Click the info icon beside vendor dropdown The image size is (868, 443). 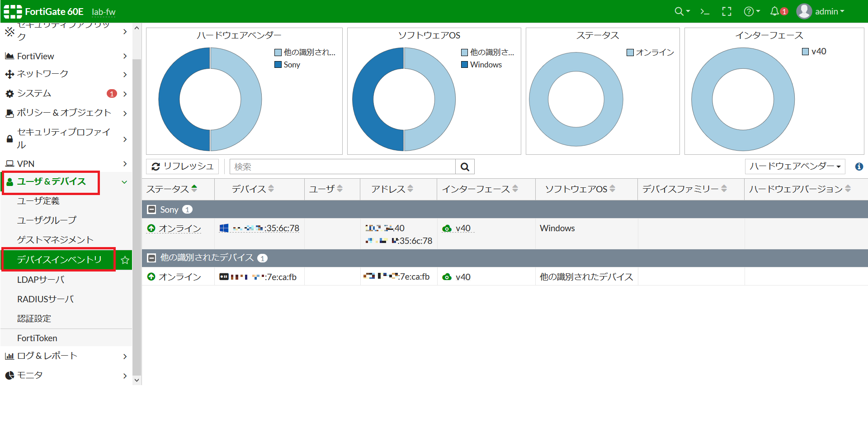click(x=859, y=167)
